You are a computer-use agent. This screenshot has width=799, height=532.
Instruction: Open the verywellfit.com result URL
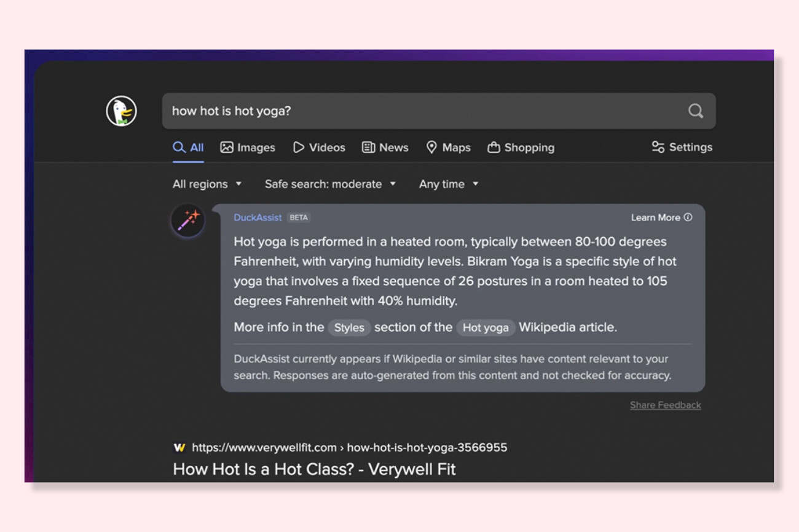coord(349,447)
